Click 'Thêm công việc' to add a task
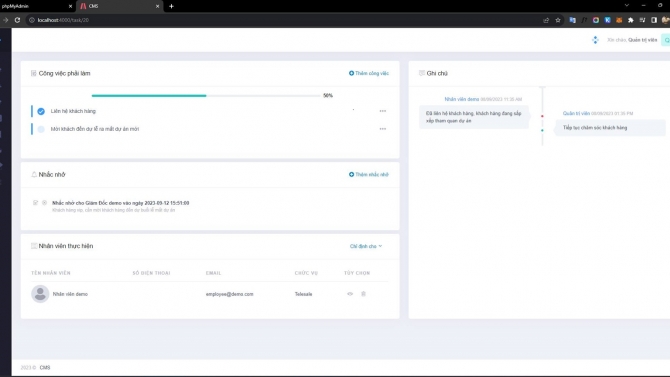 pos(369,74)
